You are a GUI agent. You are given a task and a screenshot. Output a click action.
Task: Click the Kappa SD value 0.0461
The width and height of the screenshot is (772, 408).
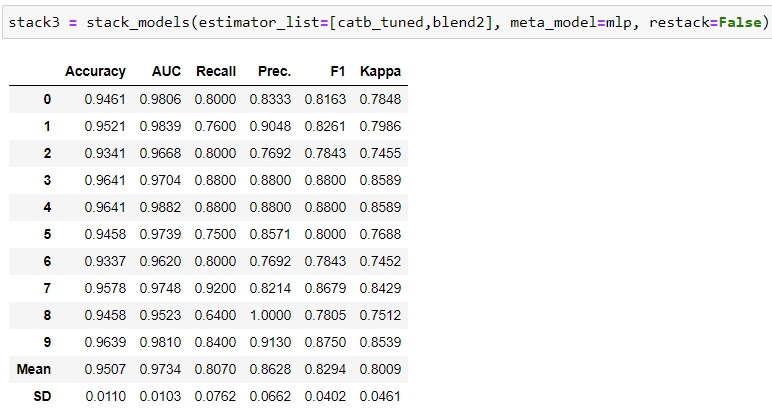tap(380, 396)
